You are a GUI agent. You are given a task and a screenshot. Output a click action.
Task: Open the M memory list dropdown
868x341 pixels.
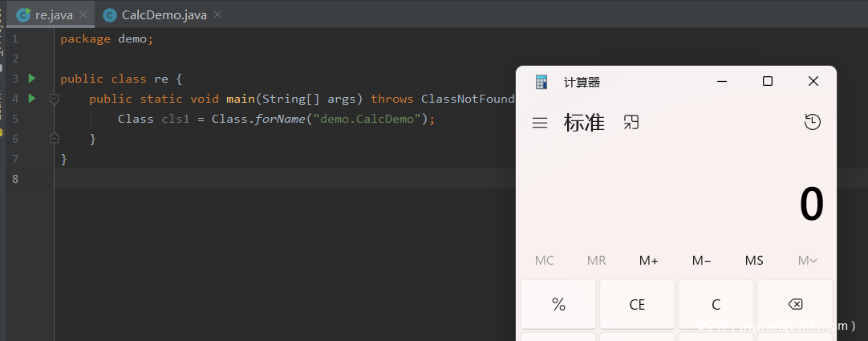coord(807,260)
